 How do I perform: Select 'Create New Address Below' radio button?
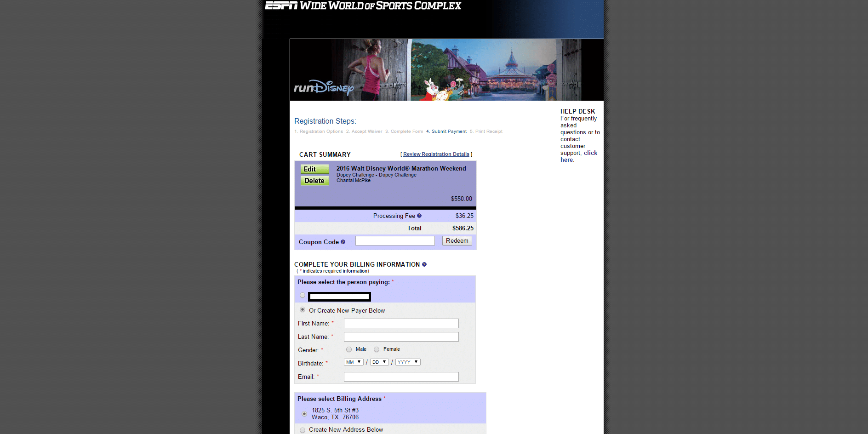click(303, 430)
